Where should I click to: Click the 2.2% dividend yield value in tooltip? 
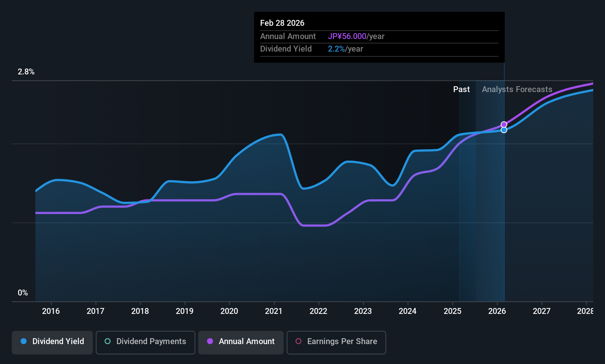point(336,49)
